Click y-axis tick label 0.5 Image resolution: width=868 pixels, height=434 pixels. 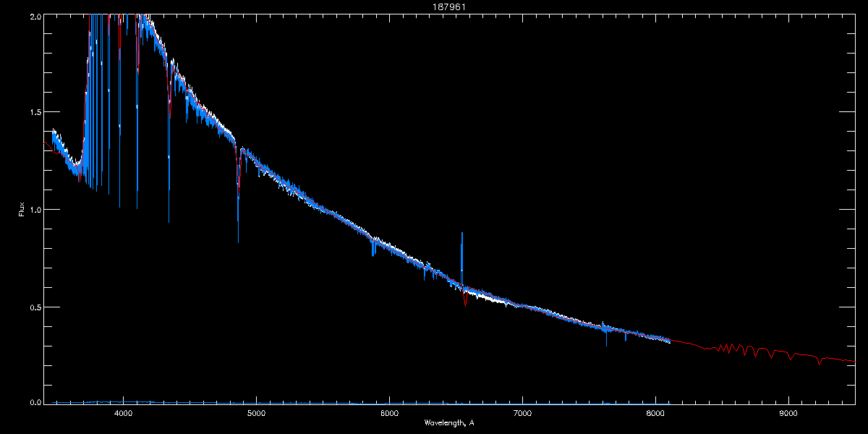[35, 307]
